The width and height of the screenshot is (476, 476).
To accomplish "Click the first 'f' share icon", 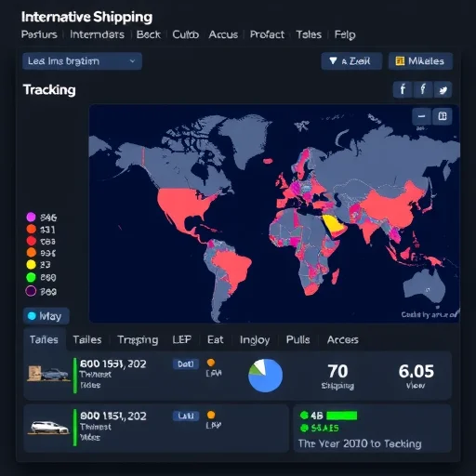I will click(x=403, y=90).
